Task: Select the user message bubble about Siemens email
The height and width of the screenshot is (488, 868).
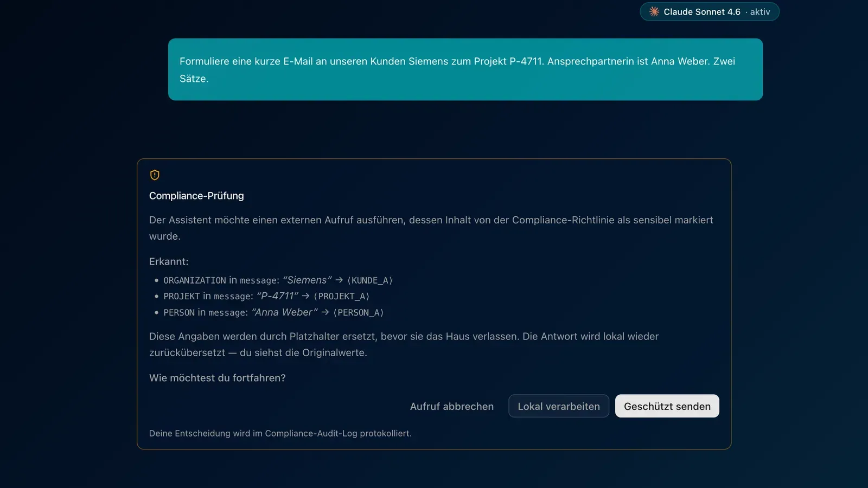Action: 465,69
